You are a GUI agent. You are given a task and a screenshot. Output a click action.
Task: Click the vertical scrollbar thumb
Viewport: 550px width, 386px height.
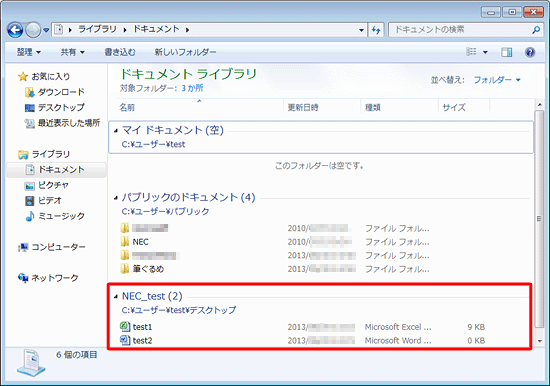[539, 219]
